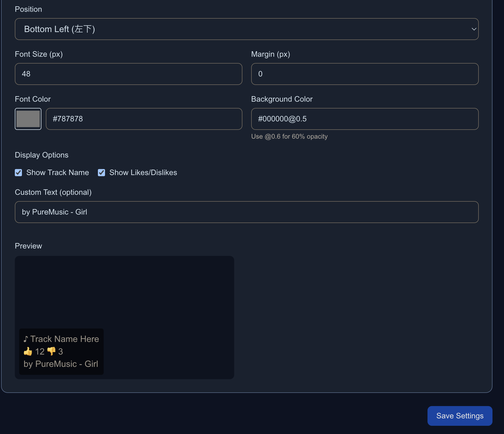The image size is (504, 434).
Task: Click the music note icon in preview
Action: [x=26, y=339]
